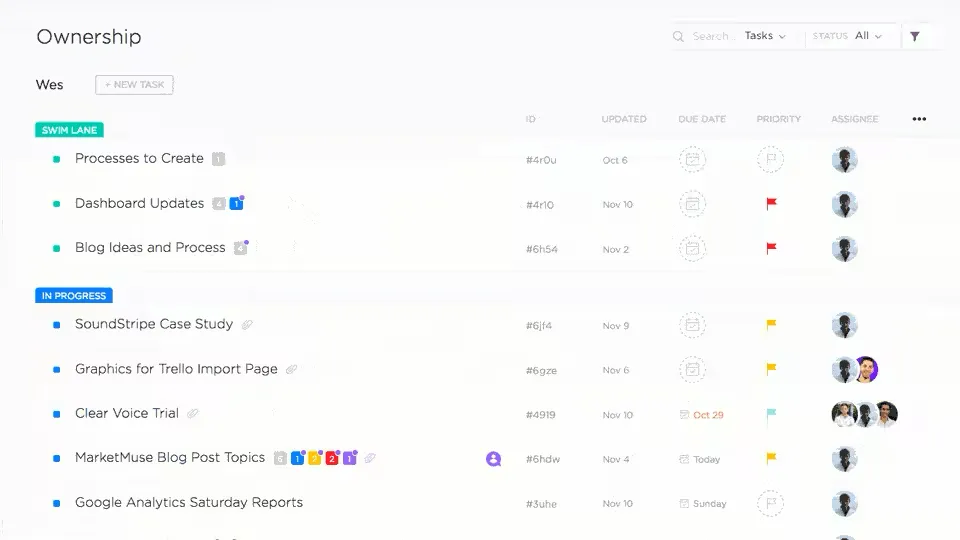Click task ID #4r0u
This screenshot has height=540, width=960.
pyautogui.click(x=541, y=160)
